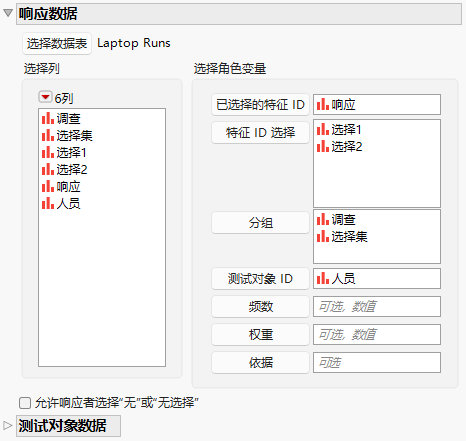Click the 依据 role button
Screen dimensions: 466x441
pos(260,363)
